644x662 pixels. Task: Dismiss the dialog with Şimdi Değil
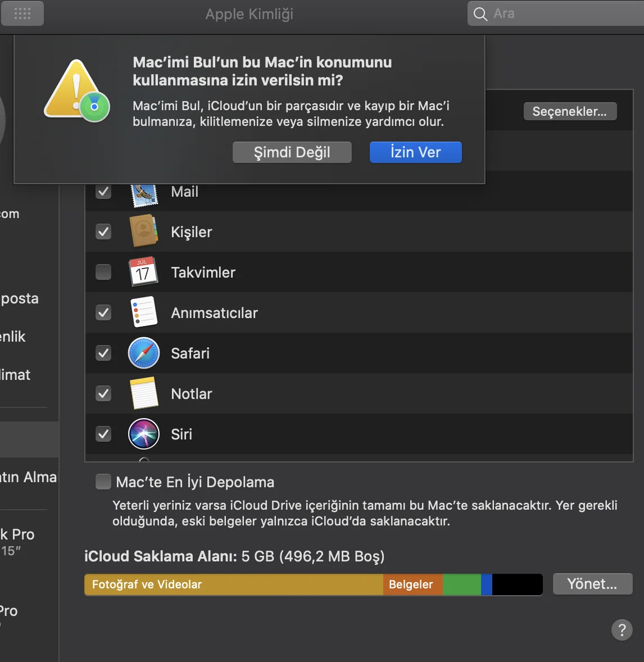[x=292, y=152]
